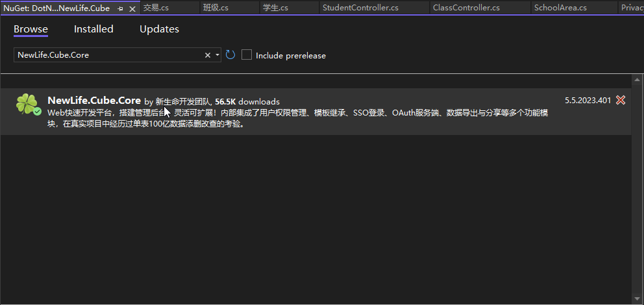The image size is (644, 305).
Task: Uninstall NewLife.Cube.Core with the red X icon
Action: click(x=621, y=100)
